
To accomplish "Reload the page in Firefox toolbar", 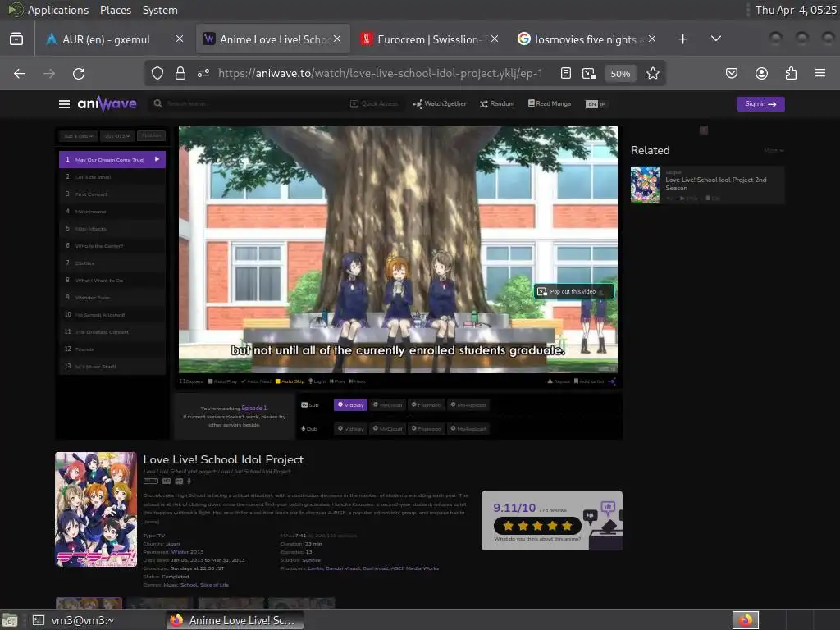I will tap(79, 73).
